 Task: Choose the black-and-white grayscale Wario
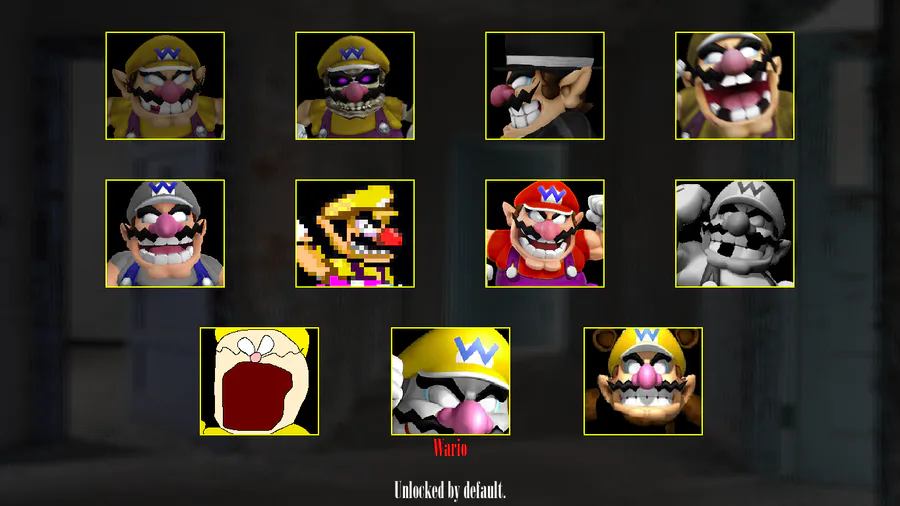pyautogui.click(x=735, y=233)
